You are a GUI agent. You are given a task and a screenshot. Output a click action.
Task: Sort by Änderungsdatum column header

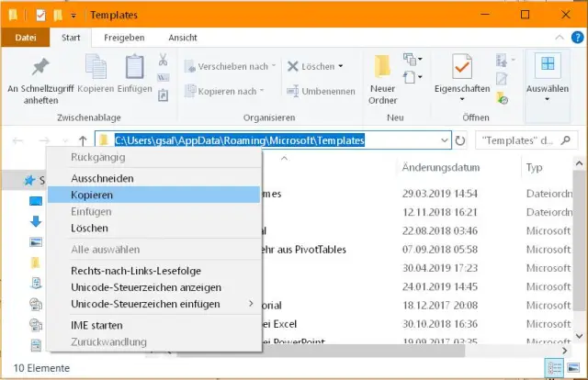441,167
